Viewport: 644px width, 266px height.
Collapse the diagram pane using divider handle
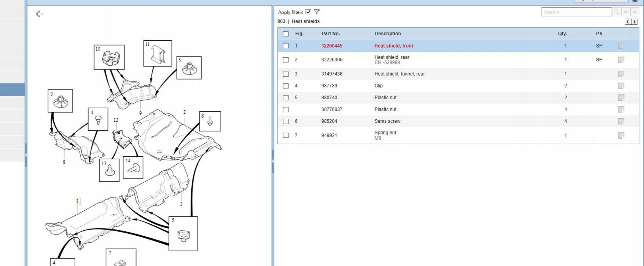tap(273, 161)
